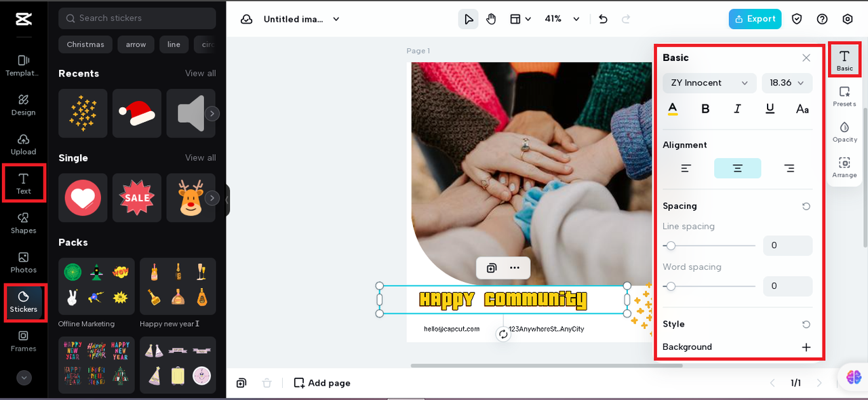This screenshot has height=400, width=868.
Task: Click the Line spacing value field
Action: 787,245
